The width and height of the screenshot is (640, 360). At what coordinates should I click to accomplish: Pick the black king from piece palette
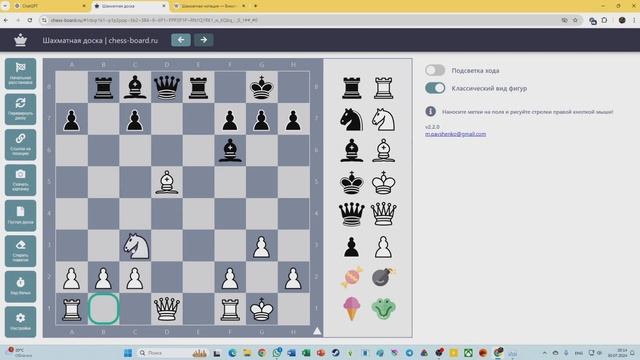click(x=351, y=182)
